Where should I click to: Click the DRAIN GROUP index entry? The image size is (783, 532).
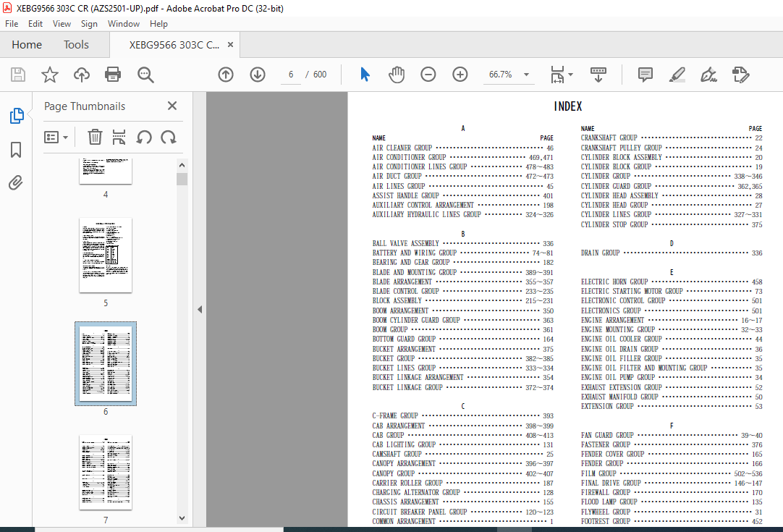672,253
